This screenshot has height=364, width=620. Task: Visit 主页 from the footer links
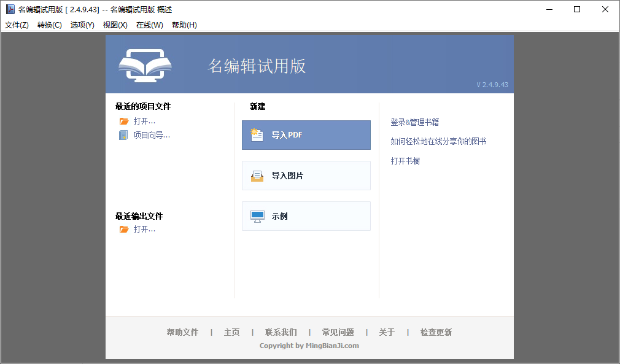[x=231, y=332]
